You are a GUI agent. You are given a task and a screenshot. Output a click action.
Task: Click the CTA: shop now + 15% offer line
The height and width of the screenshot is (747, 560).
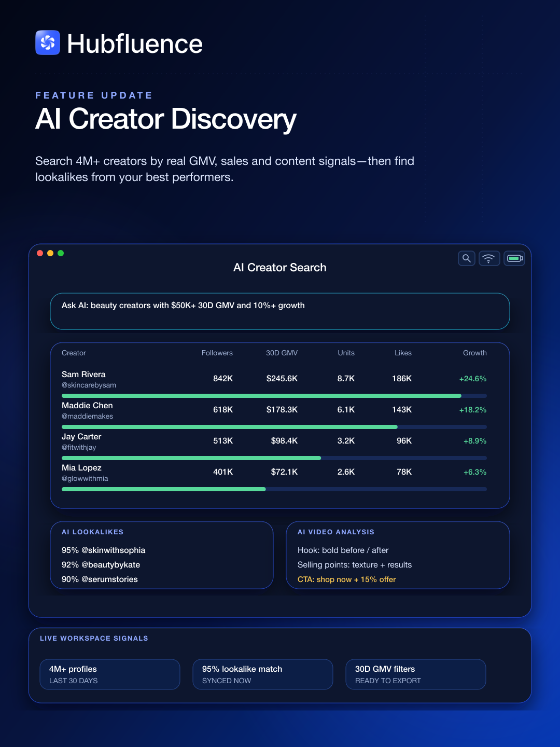pyautogui.click(x=347, y=579)
